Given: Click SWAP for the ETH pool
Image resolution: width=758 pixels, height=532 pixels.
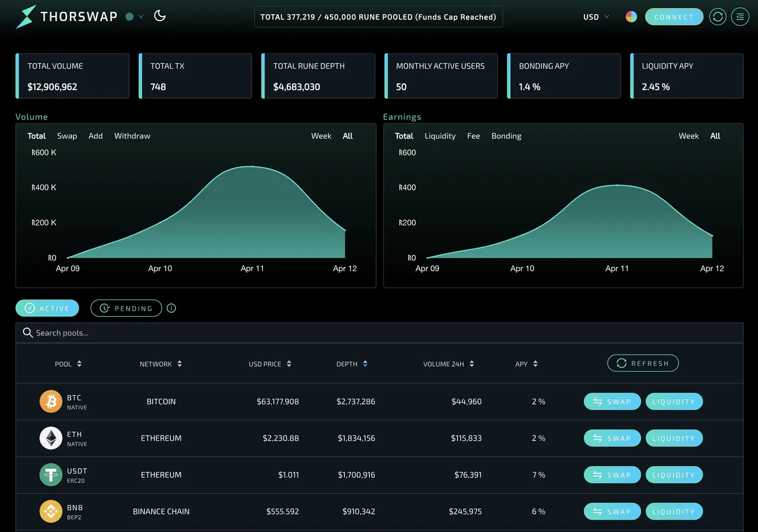Looking at the screenshot, I should pos(612,439).
